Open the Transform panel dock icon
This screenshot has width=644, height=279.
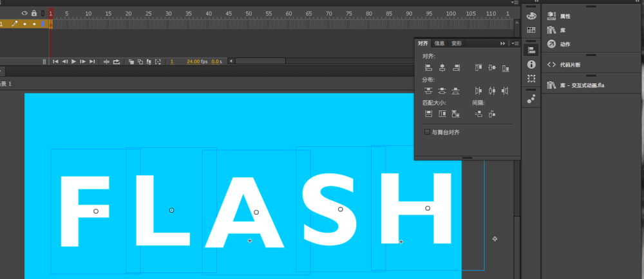pos(531,78)
